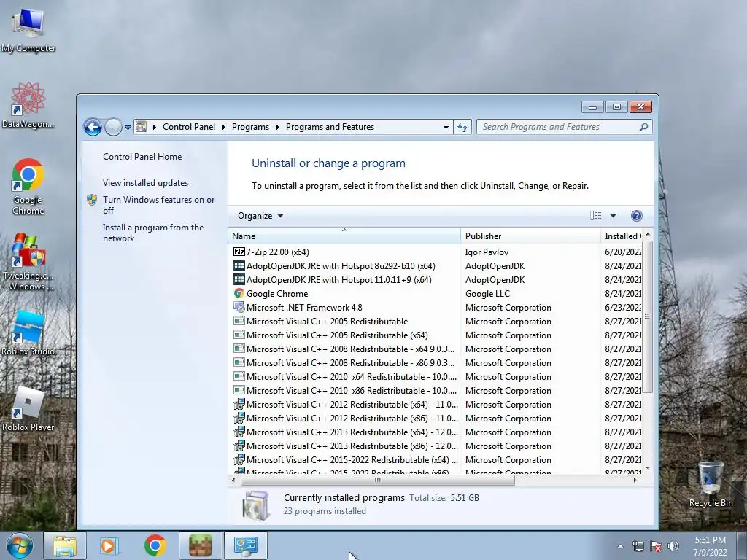This screenshot has width=747, height=560.
Task: Open the Recycle Bin
Action: pyautogui.click(x=711, y=483)
